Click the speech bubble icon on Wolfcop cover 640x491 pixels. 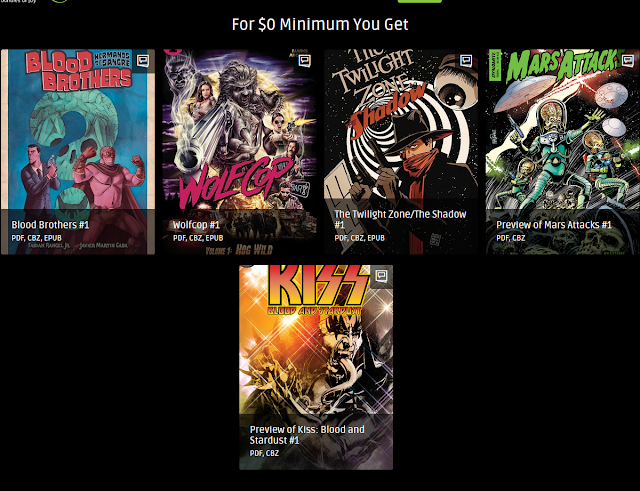[x=304, y=61]
